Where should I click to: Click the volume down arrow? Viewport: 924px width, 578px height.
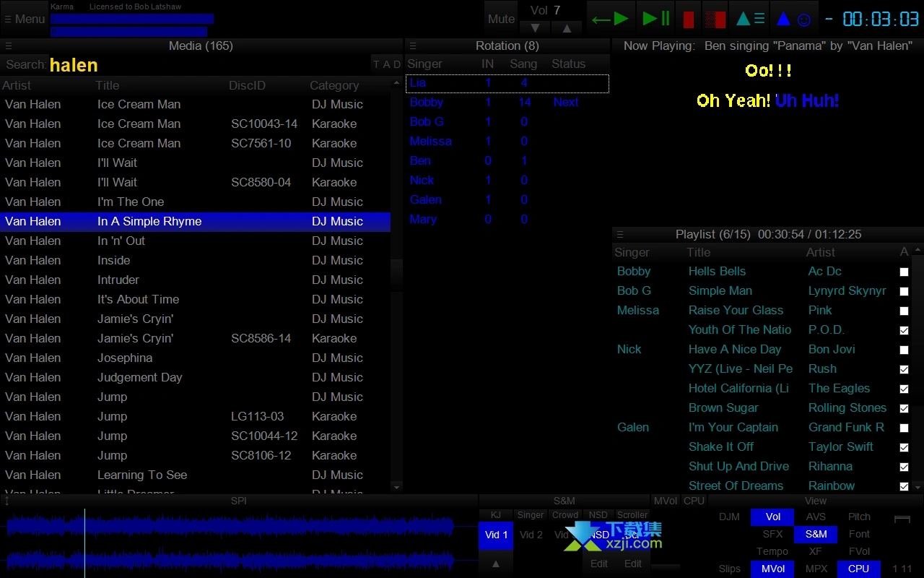click(535, 28)
